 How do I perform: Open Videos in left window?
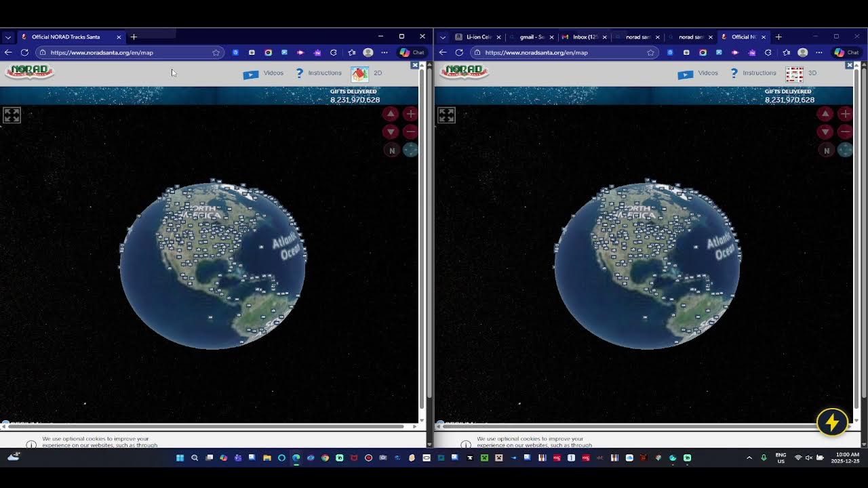[264, 73]
